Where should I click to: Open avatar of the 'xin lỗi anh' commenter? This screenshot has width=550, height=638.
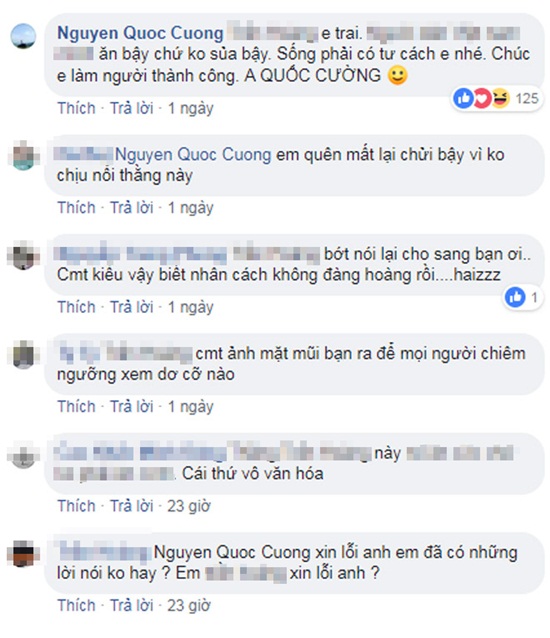coord(23,553)
